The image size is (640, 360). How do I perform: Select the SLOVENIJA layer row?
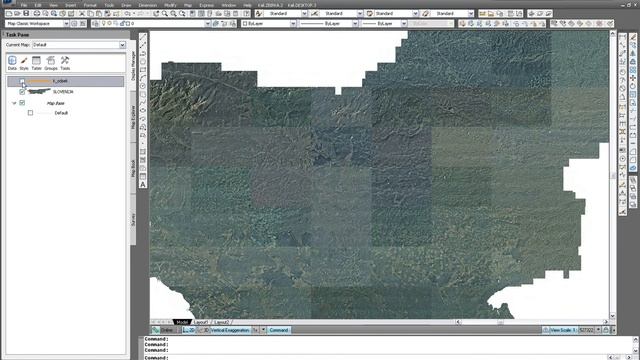tap(66, 92)
